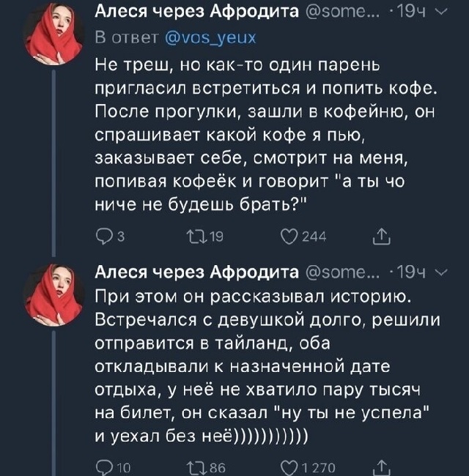Open the first tweet's 19ч timestamp
The height and width of the screenshot is (476, 469).
click(x=410, y=12)
